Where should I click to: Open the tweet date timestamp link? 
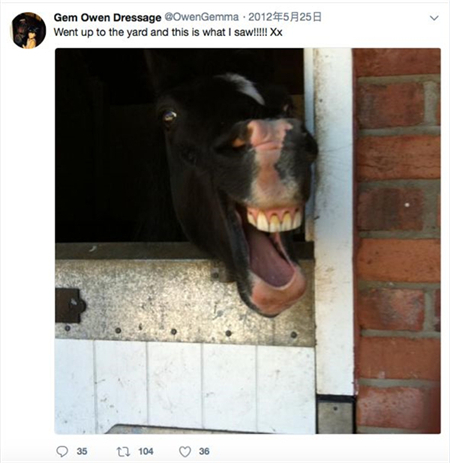coord(285,17)
